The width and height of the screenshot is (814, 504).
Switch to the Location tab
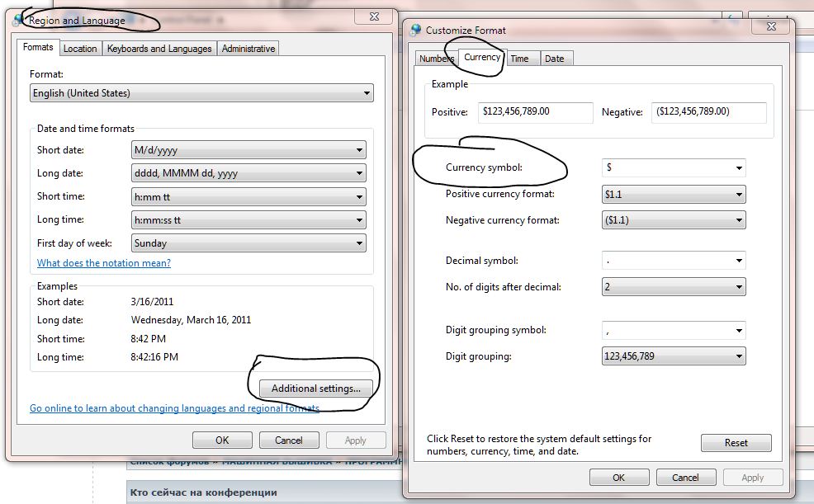click(80, 48)
